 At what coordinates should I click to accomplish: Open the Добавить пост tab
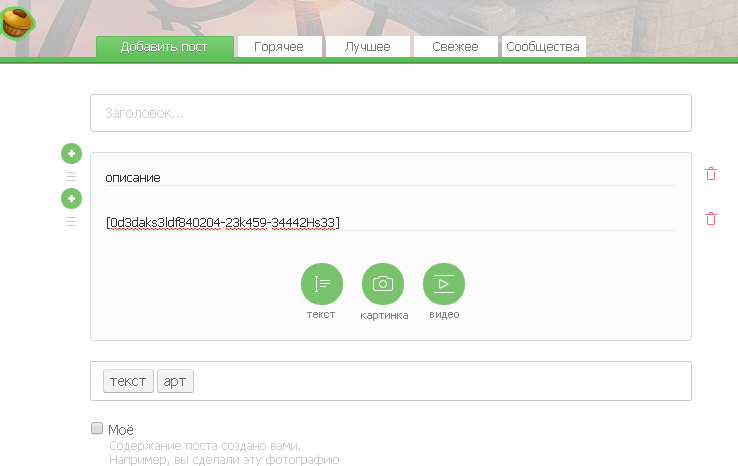tap(165, 47)
